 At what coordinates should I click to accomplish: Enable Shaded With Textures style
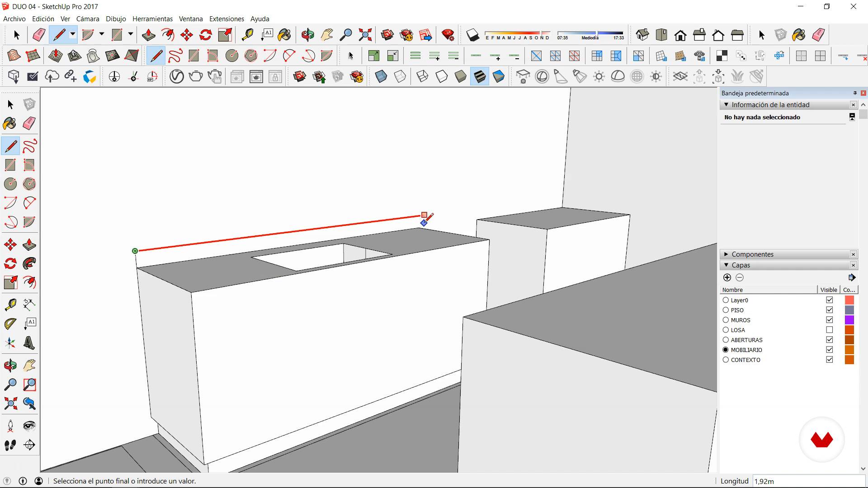click(480, 76)
